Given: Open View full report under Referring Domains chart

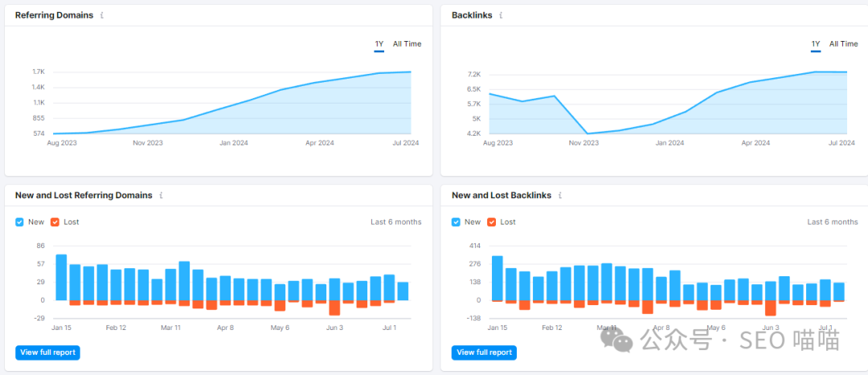Looking at the screenshot, I should 47,353.
